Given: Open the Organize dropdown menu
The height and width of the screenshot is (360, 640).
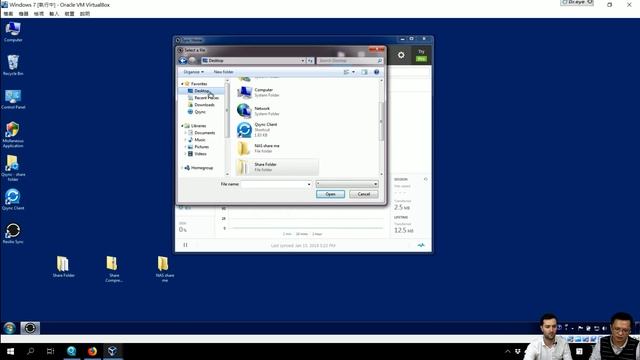Looking at the screenshot, I should tap(193, 72).
